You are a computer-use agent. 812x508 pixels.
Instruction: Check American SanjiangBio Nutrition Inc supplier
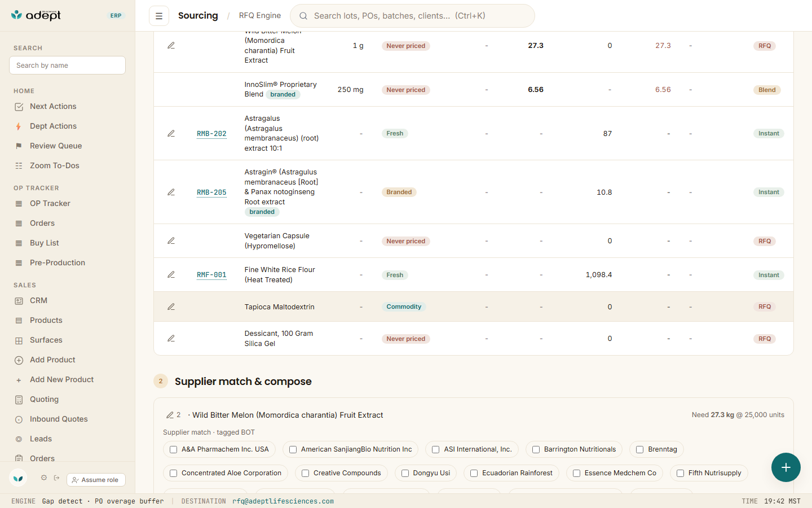[293, 449]
